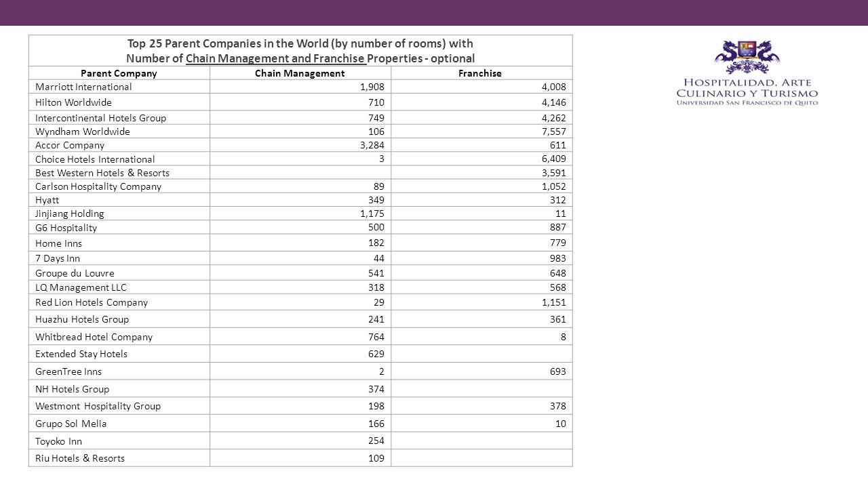868x488 pixels.
Task: Click Extended Stay's value 629
Action: pyautogui.click(x=376, y=354)
